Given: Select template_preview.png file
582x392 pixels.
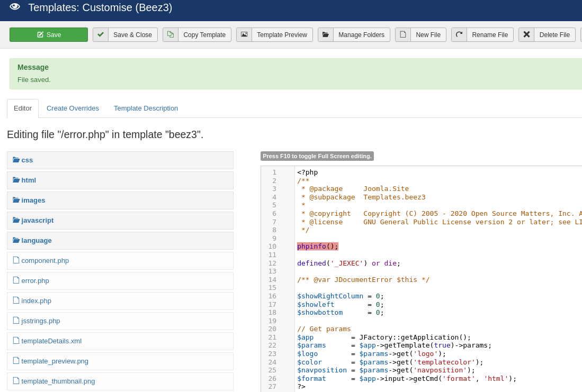Looking at the screenshot, I should pyautogui.click(x=55, y=361).
